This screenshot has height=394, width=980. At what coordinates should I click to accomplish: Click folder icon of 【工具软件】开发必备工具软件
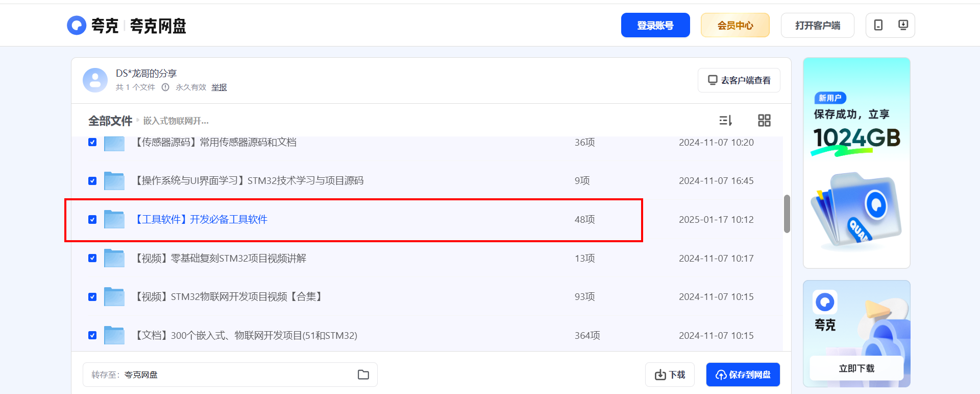click(114, 219)
